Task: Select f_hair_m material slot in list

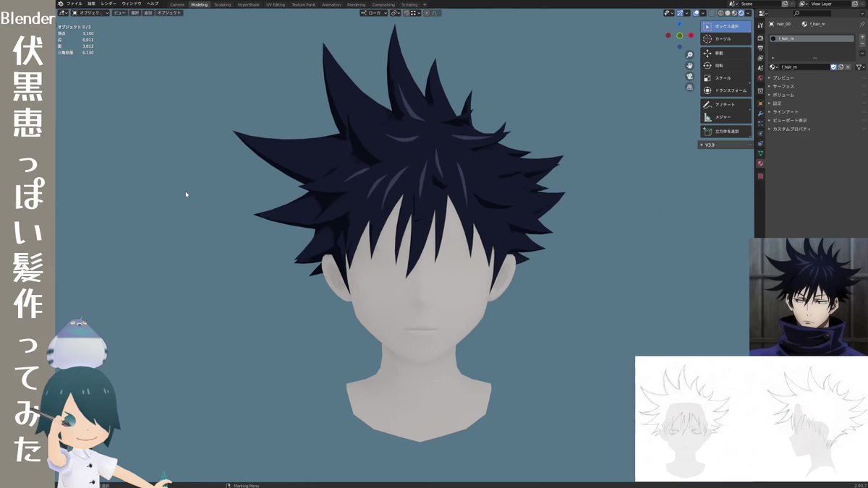Action: pos(812,38)
